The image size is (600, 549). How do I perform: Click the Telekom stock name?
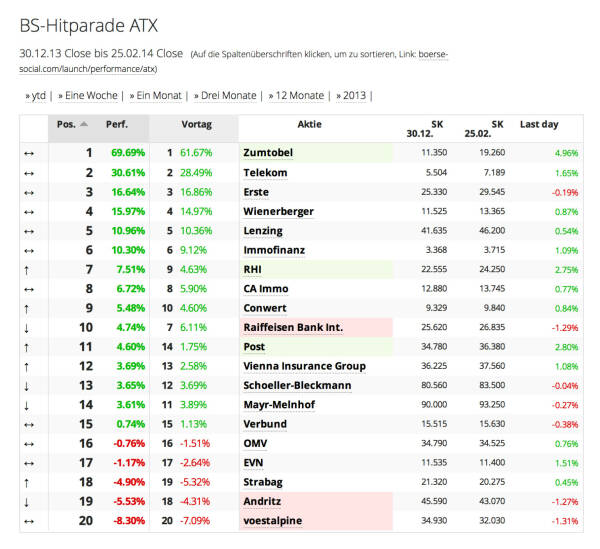[x=265, y=173]
